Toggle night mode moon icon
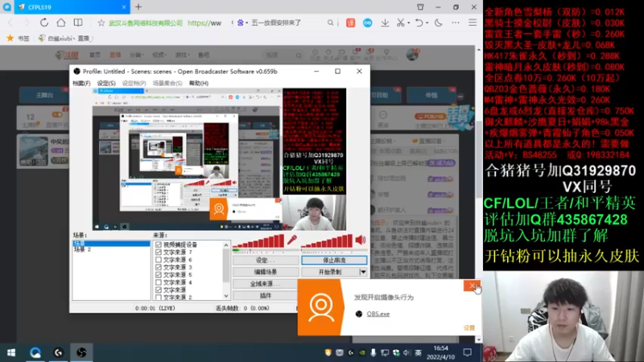 coord(438,23)
